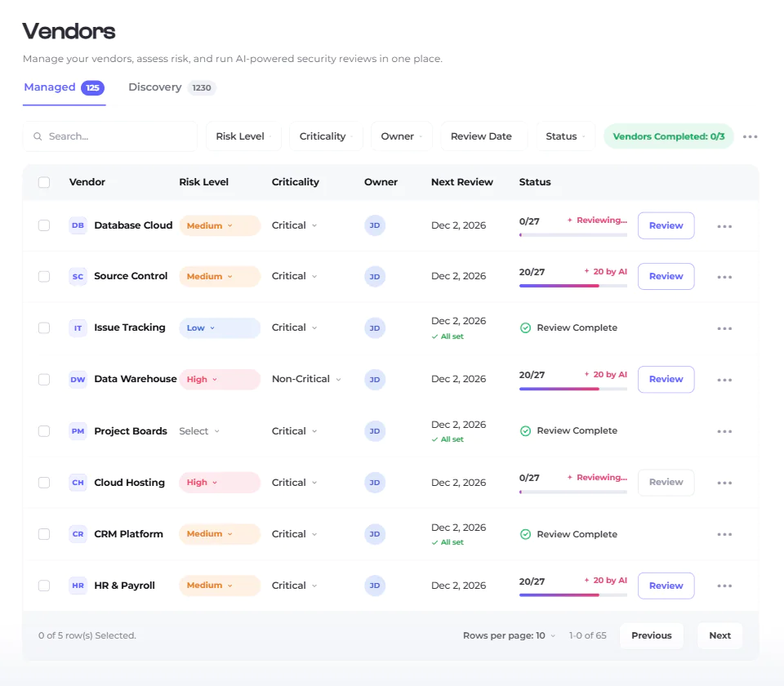Screen dimensions: 784x686
Task: Open more options for Database Cloud row
Action: click(x=724, y=226)
